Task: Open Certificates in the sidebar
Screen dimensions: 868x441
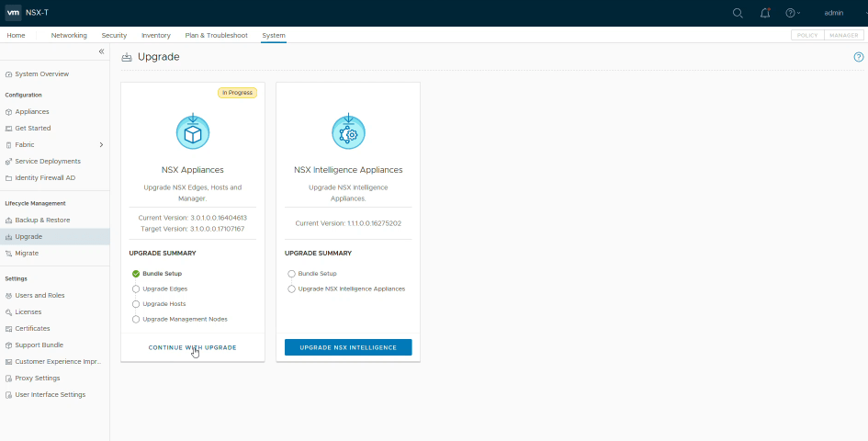Action: pyautogui.click(x=32, y=328)
